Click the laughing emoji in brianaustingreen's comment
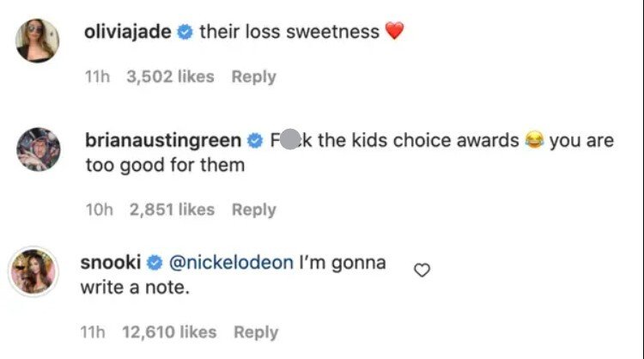The image size is (644, 359). 534,140
